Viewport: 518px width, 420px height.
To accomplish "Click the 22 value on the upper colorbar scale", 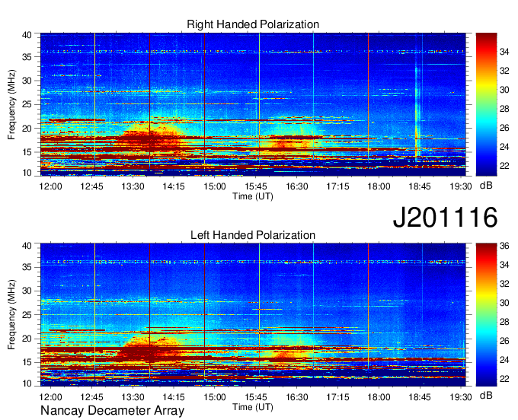I will [x=504, y=166].
